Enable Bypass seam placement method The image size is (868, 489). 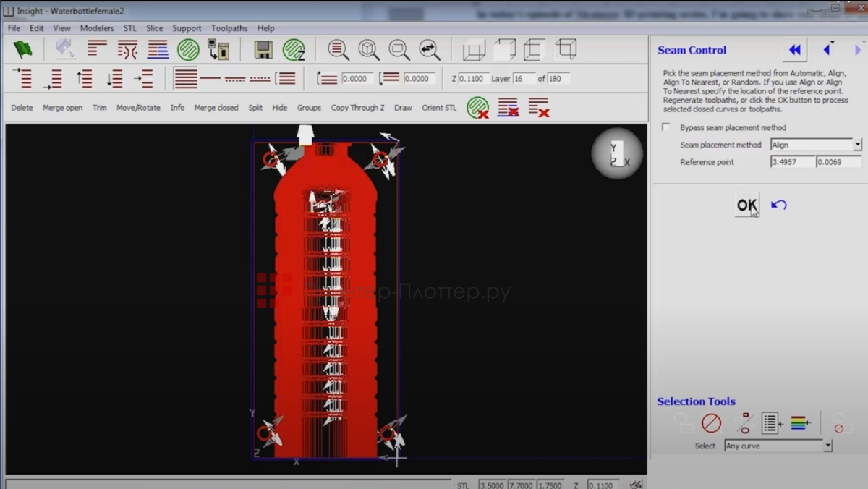(665, 127)
